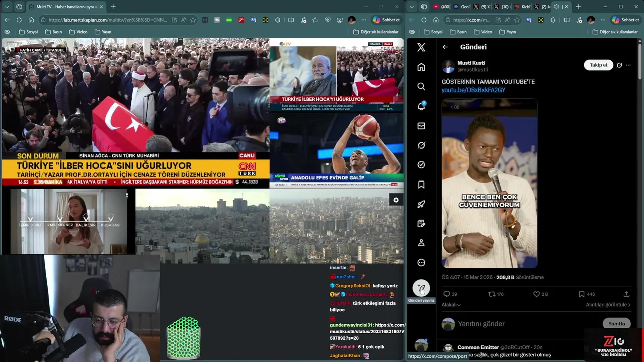Viewport: 644px width, 362px height.
Task: Play the Musti Kusti video thumbnail
Action: pyautogui.click(x=490, y=184)
